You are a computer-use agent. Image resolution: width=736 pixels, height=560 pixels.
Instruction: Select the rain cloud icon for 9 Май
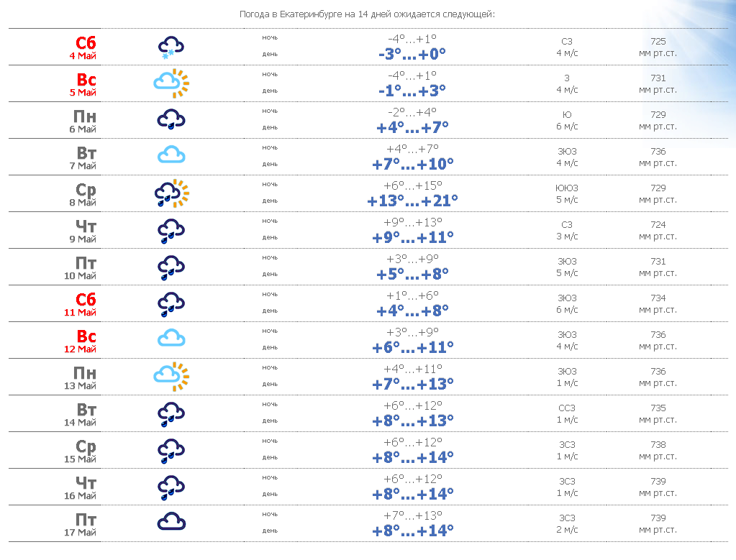click(171, 231)
